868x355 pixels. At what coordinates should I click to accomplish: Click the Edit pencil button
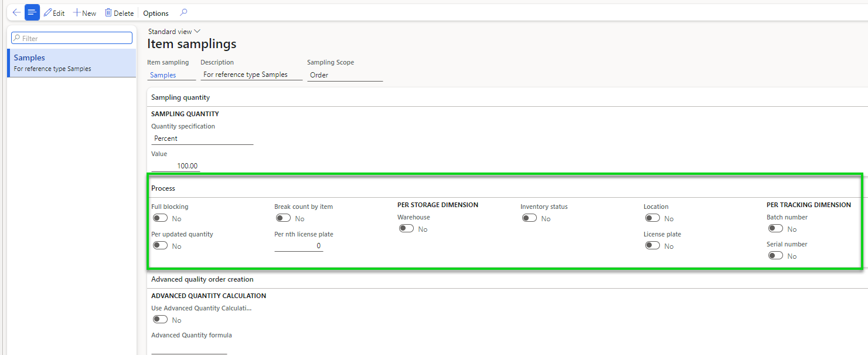coord(54,13)
